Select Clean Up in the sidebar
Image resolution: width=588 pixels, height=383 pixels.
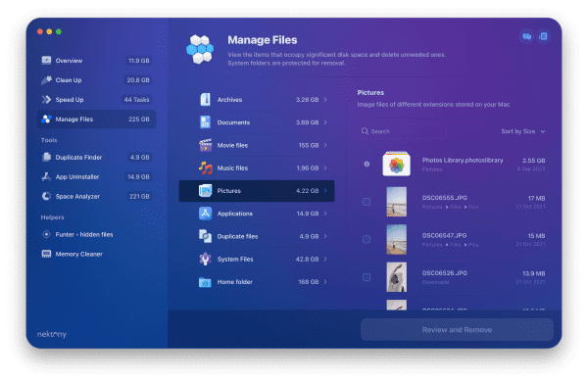coord(96,79)
